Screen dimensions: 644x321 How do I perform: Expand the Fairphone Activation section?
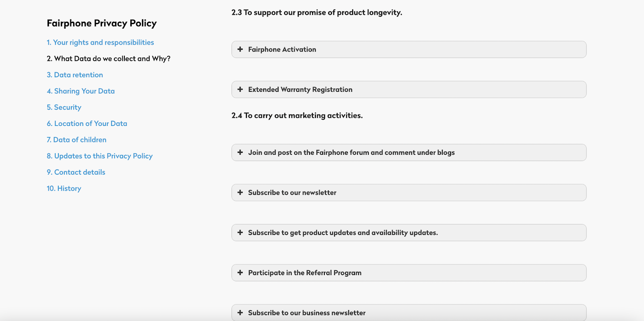tap(409, 49)
